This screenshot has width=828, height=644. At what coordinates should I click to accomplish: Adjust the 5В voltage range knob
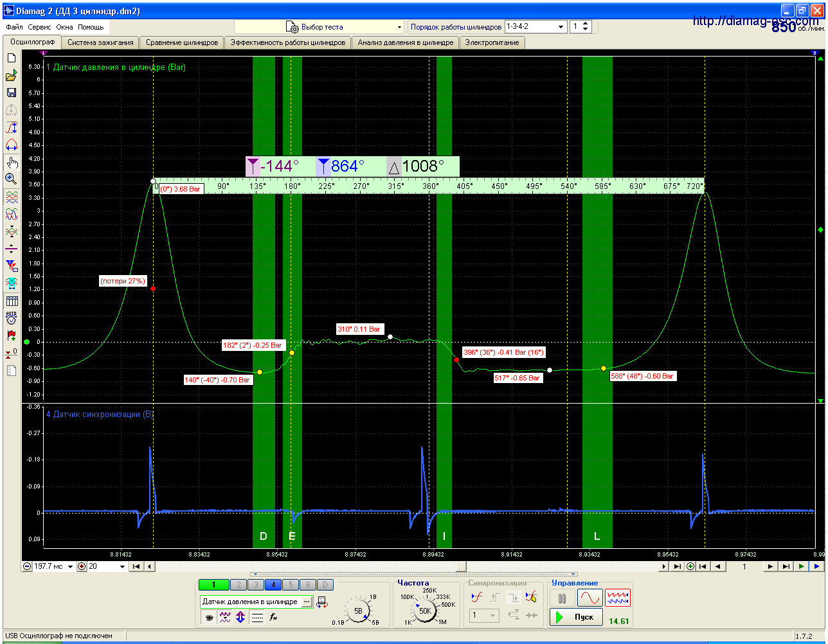pyautogui.click(x=358, y=611)
